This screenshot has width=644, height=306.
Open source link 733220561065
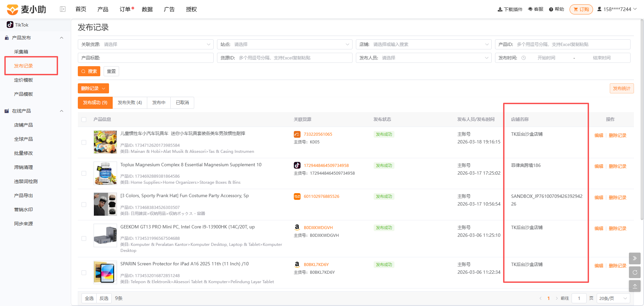coord(318,134)
